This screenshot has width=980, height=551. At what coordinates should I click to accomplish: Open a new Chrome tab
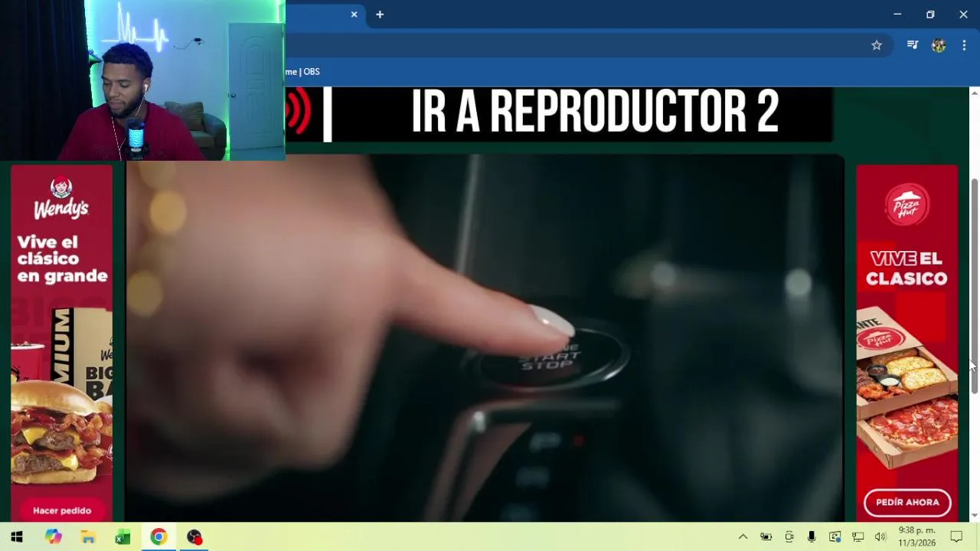380,15
